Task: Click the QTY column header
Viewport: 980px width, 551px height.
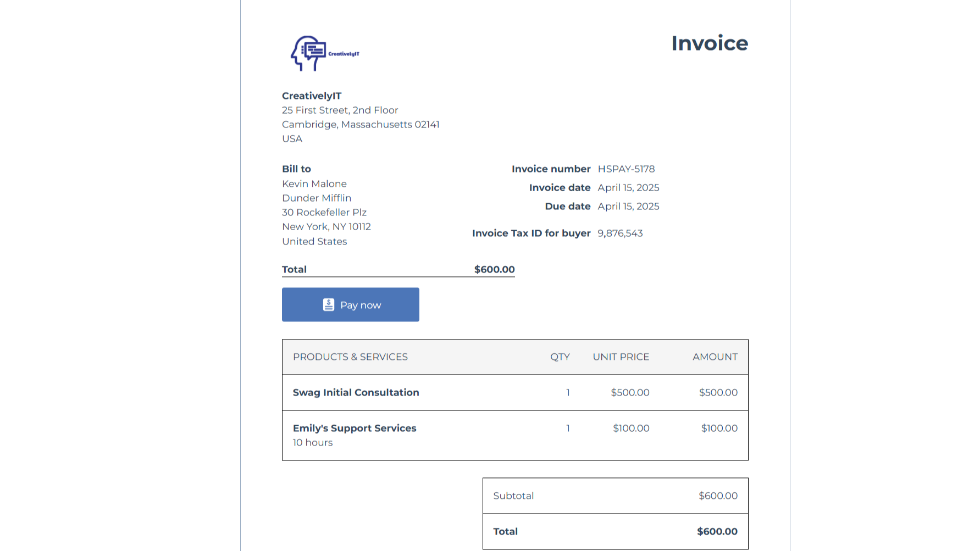Action: point(560,357)
